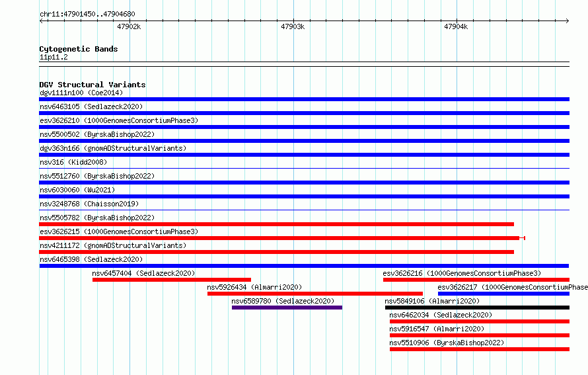
Task: Open nsv3248768 (Chaisson2019) variant label
Action: [x=89, y=204]
